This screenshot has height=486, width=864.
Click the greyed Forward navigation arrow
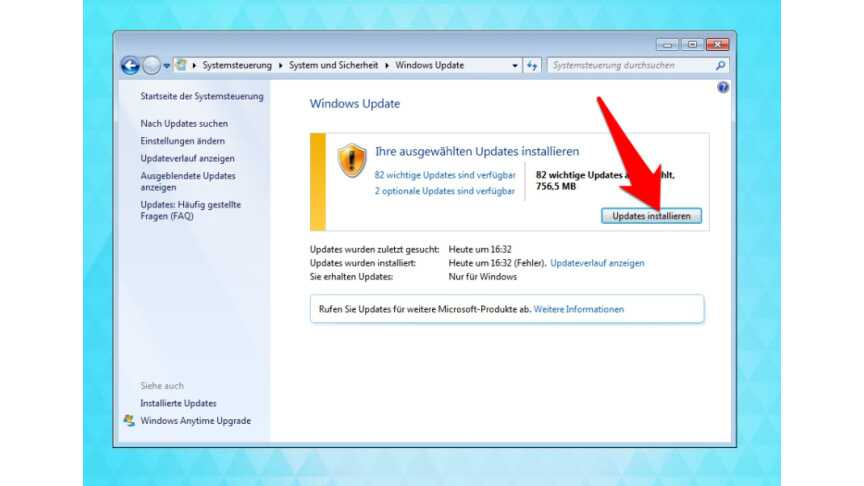click(152, 66)
